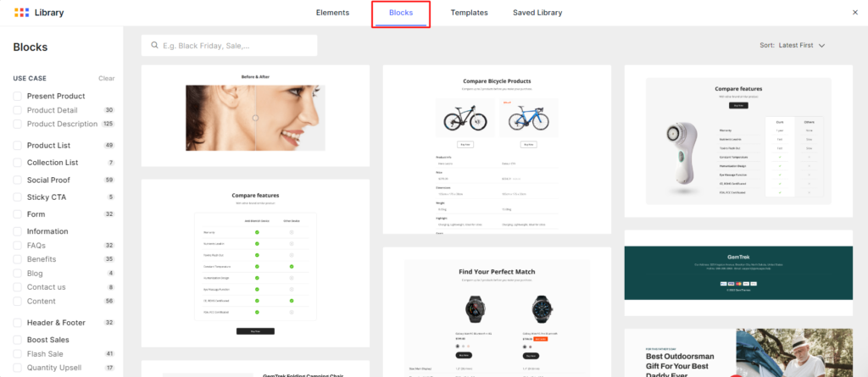Select the Flash Sale checkbox
Image resolution: width=868 pixels, height=377 pixels.
pos(17,354)
